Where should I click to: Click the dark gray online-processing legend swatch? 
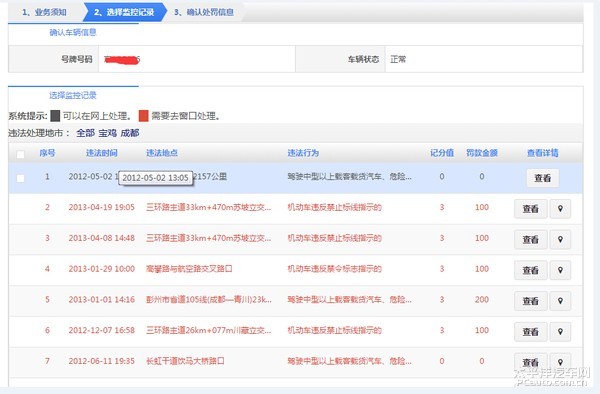(x=55, y=116)
